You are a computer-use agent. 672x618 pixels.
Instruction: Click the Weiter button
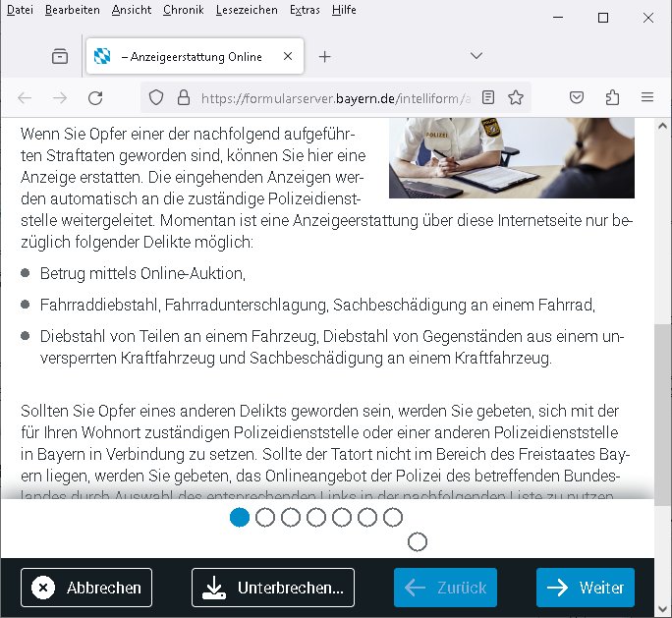pos(586,588)
